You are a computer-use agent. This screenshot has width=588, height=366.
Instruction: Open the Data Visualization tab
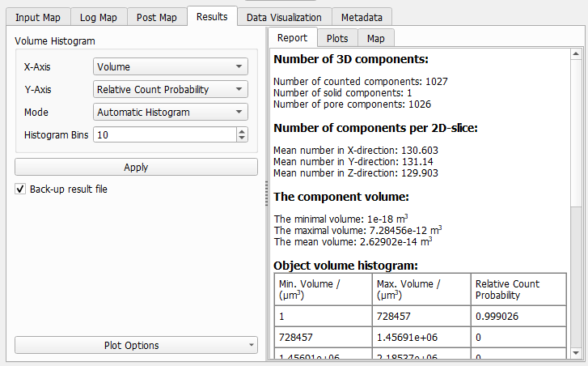(x=284, y=17)
